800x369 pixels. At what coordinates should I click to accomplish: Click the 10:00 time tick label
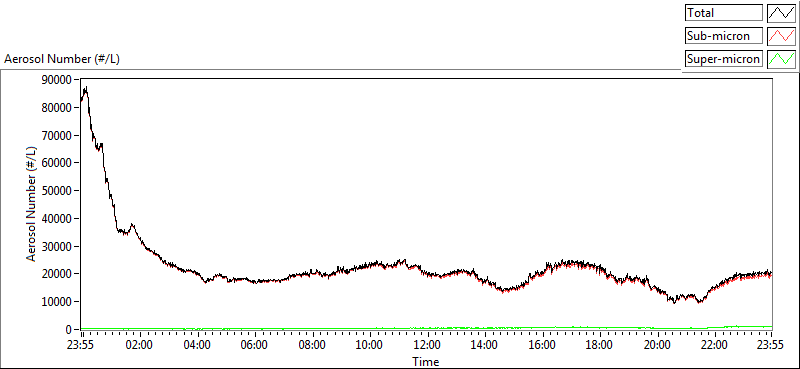click(x=369, y=344)
